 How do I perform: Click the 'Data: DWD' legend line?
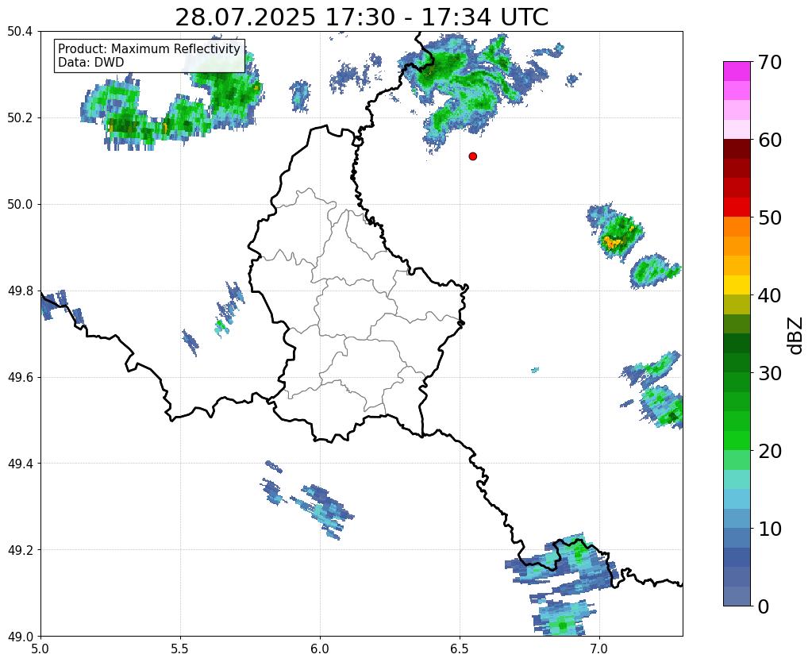pyautogui.click(x=91, y=63)
